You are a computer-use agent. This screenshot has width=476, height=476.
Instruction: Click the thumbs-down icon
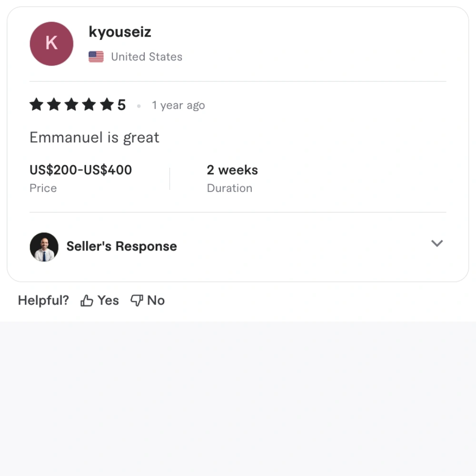[137, 300]
